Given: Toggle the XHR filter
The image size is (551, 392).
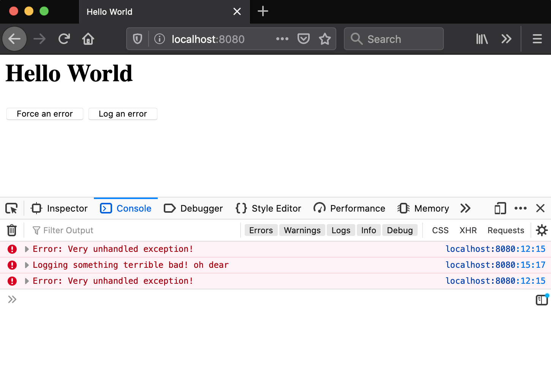Looking at the screenshot, I should coord(468,230).
